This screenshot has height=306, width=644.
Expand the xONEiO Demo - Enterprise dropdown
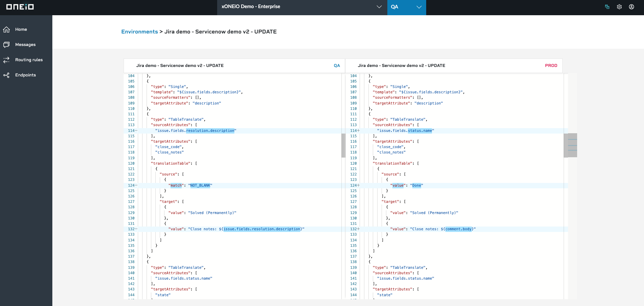point(302,7)
